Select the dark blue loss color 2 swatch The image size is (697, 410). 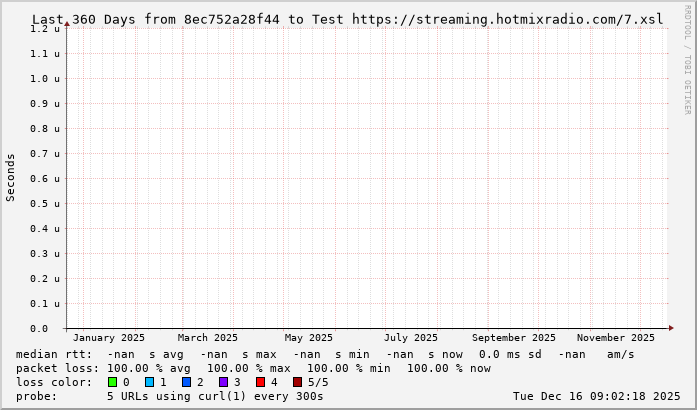click(186, 382)
